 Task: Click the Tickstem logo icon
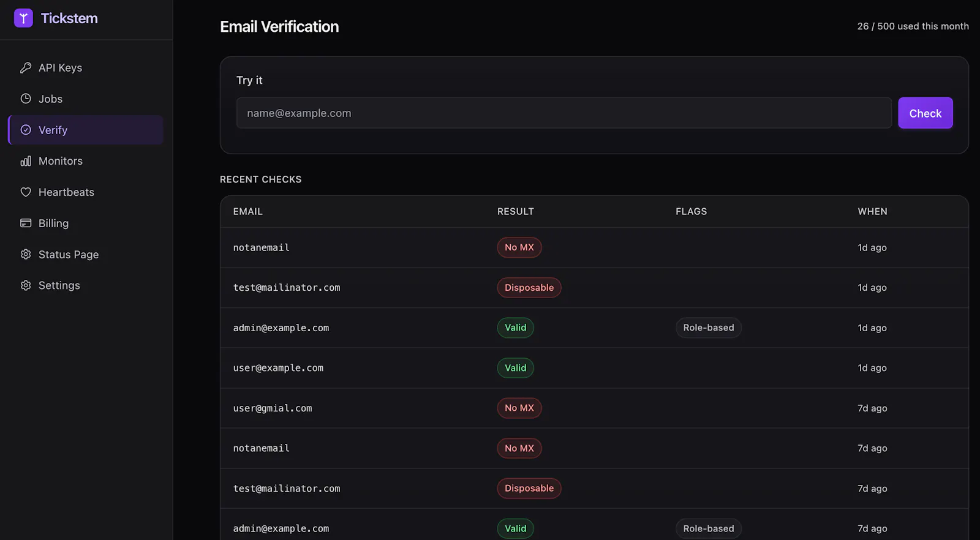click(23, 18)
